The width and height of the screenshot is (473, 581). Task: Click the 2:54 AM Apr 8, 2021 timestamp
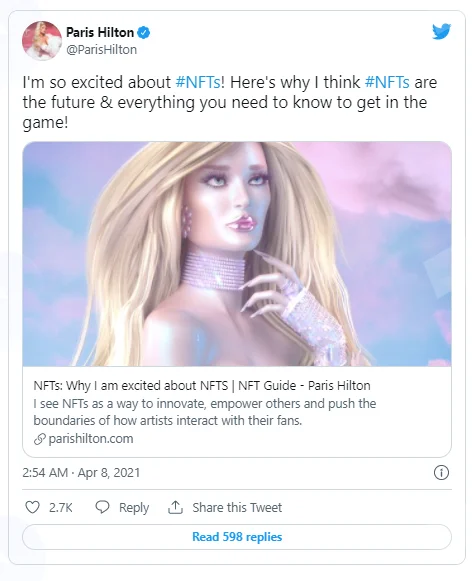pyautogui.click(x=81, y=473)
